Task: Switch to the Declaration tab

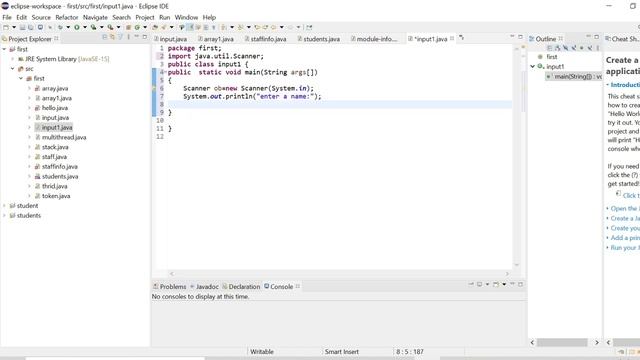Action: click(241, 287)
